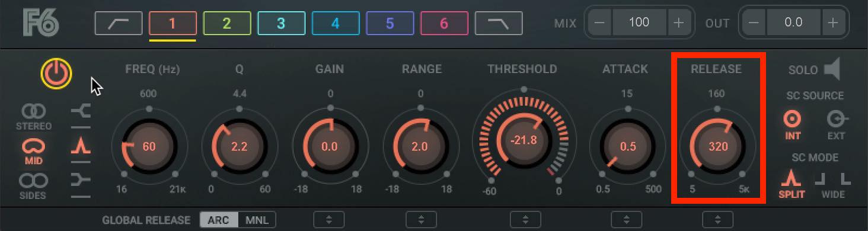Select INT sidechain source
This screenshot has width=868, height=231.
[x=793, y=124]
